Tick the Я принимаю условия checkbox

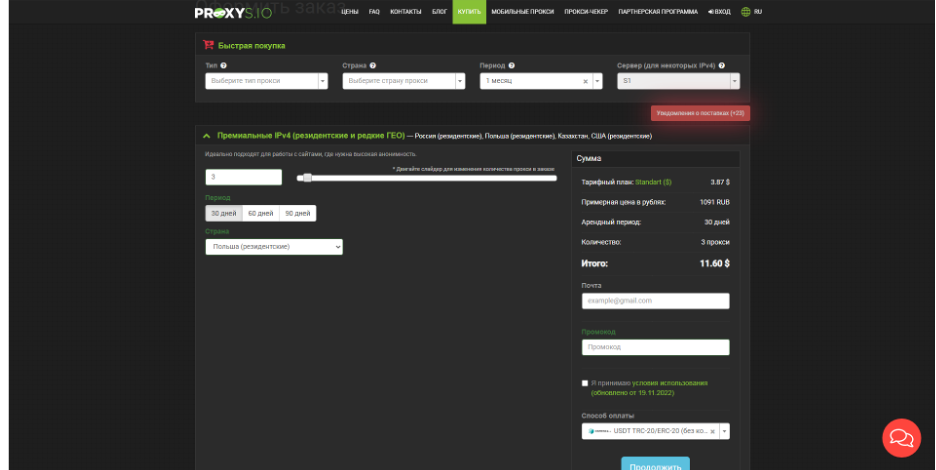[x=585, y=383]
